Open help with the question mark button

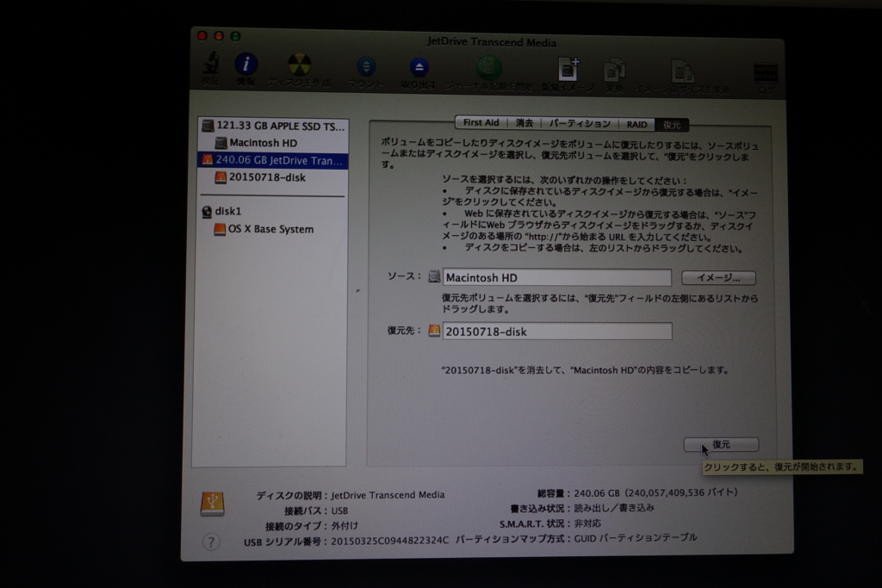pos(210,540)
